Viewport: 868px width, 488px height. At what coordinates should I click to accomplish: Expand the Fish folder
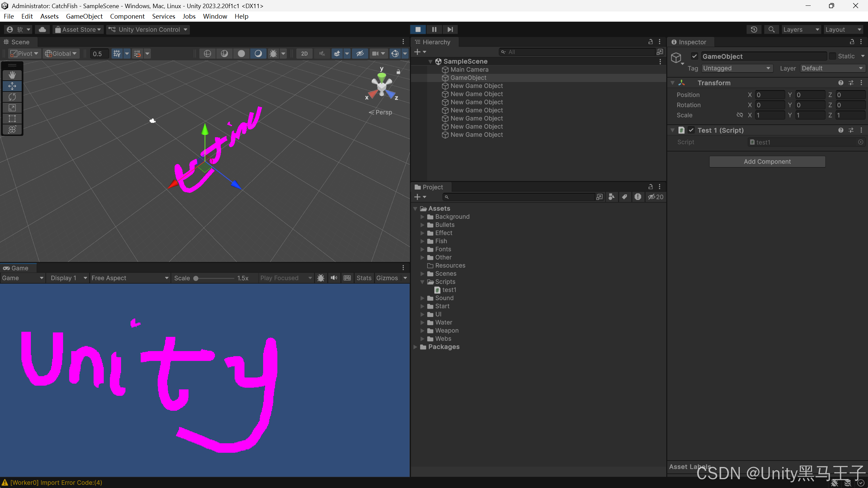tap(422, 241)
